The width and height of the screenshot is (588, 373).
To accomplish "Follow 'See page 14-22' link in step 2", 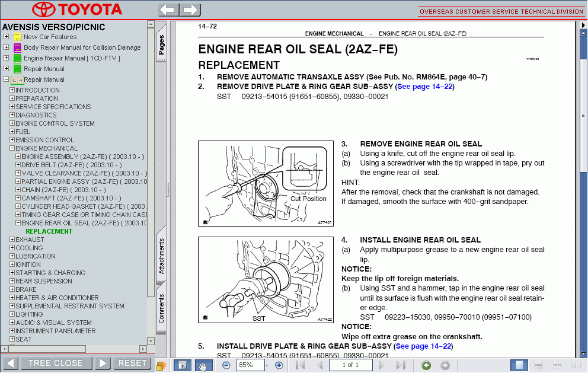I will coord(424,87).
